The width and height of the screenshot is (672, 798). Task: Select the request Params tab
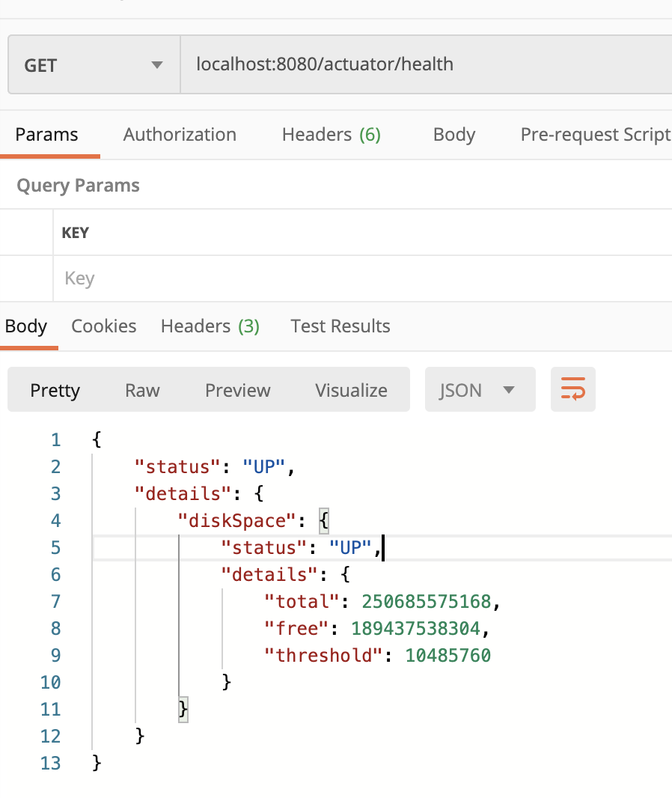point(47,135)
